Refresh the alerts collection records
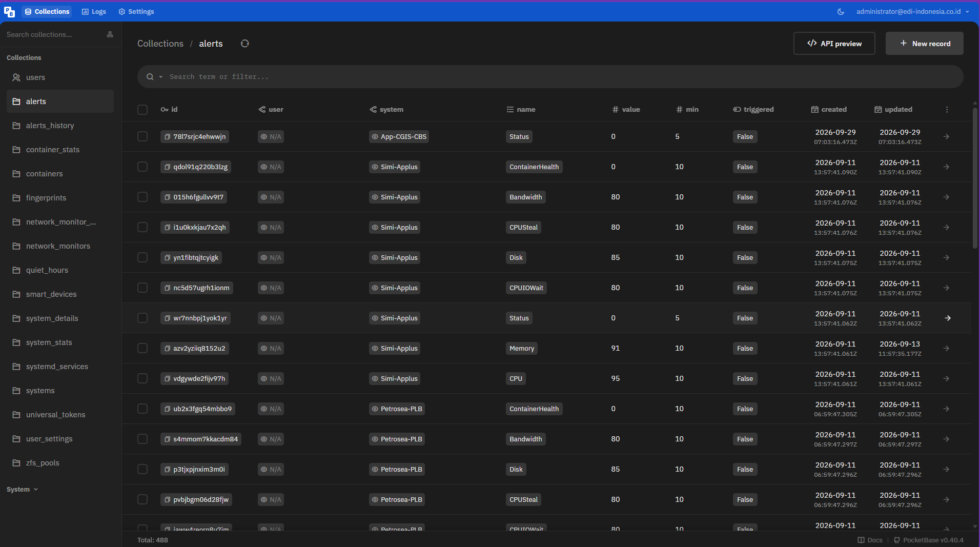This screenshot has height=547, width=980. pos(245,44)
